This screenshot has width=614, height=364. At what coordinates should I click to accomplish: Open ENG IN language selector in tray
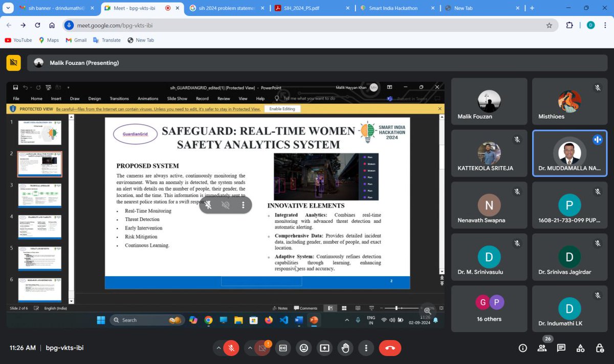[371, 320]
